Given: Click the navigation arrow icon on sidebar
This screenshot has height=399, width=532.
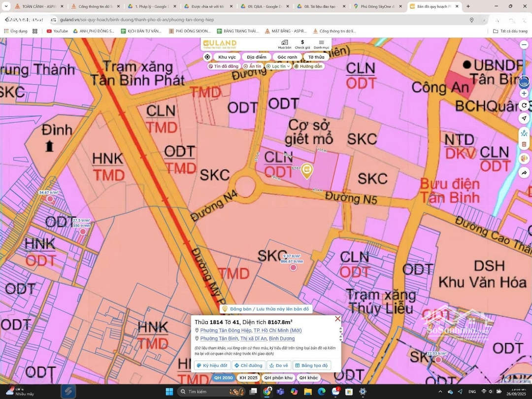Looking at the screenshot, I should tap(524, 118).
